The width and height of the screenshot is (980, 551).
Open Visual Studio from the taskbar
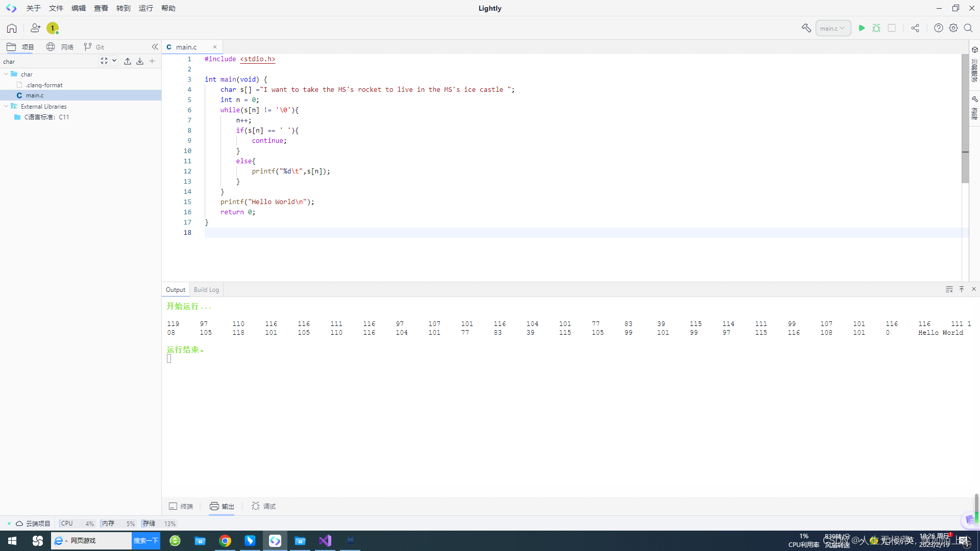(x=325, y=541)
